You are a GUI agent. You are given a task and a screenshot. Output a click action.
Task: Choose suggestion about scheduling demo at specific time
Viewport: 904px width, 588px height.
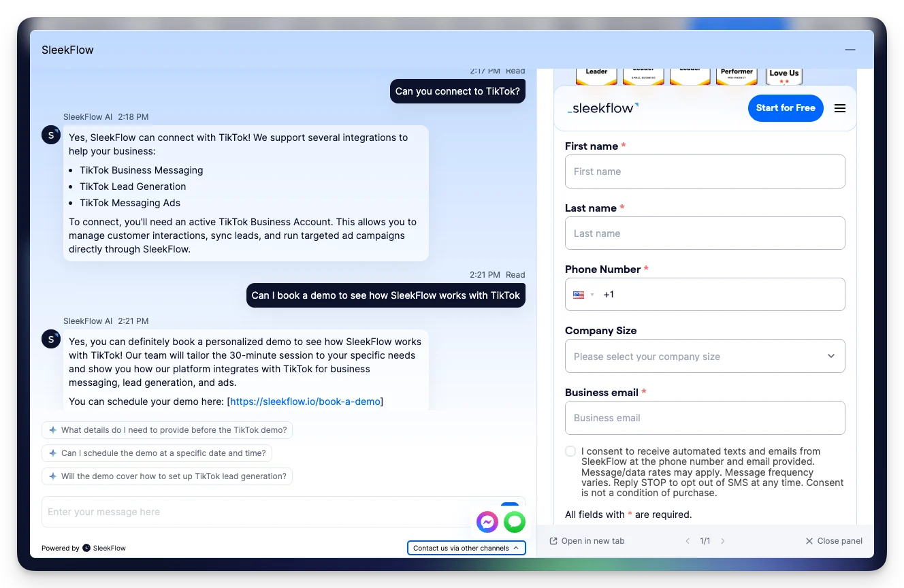tap(157, 453)
